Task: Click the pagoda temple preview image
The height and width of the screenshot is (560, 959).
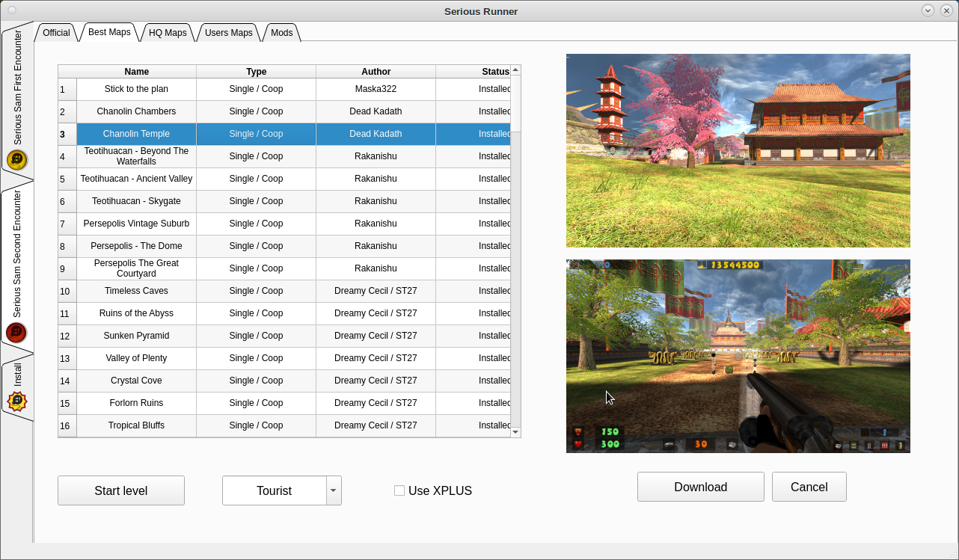Action: pos(738,150)
